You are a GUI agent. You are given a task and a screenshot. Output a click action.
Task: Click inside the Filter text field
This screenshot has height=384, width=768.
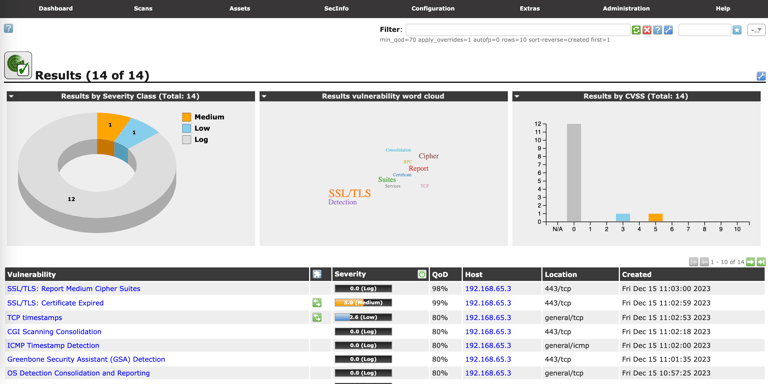pyautogui.click(x=518, y=30)
